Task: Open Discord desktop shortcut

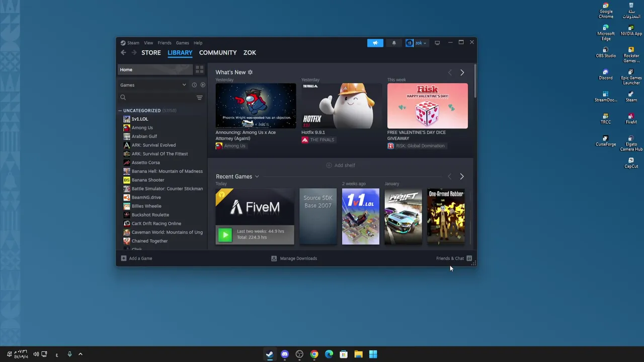Action: coord(606,74)
